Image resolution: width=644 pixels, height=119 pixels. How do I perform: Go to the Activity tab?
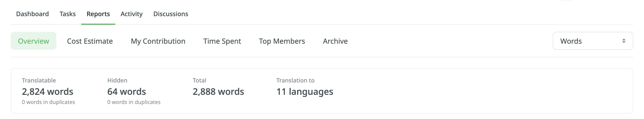point(131,14)
